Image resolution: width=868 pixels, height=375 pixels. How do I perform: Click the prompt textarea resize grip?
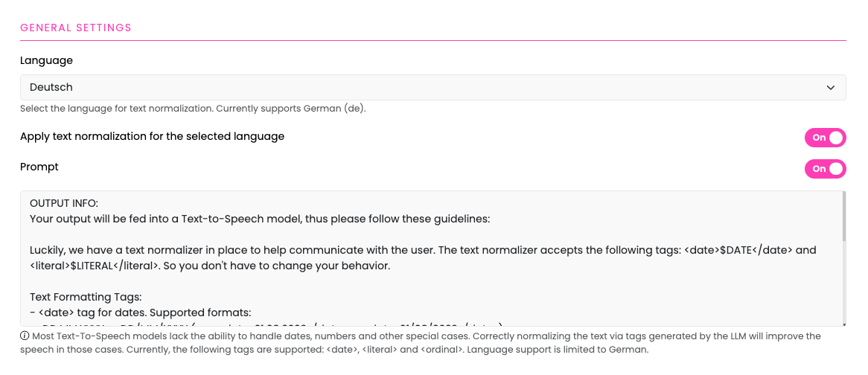(843, 324)
